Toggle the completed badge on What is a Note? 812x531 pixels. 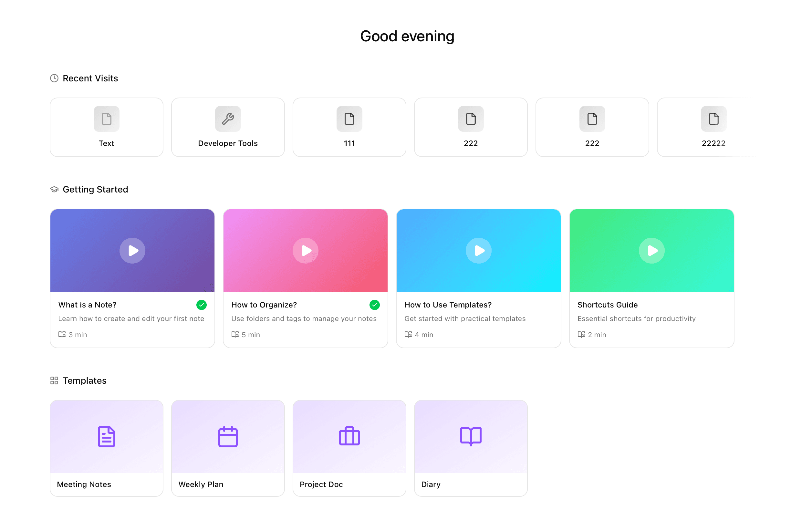[x=201, y=305]
